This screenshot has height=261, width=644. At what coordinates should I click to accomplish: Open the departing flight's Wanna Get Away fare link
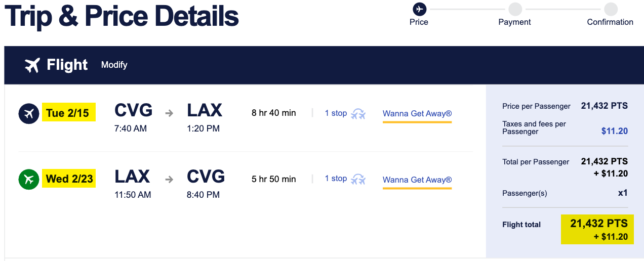(417, 114)
